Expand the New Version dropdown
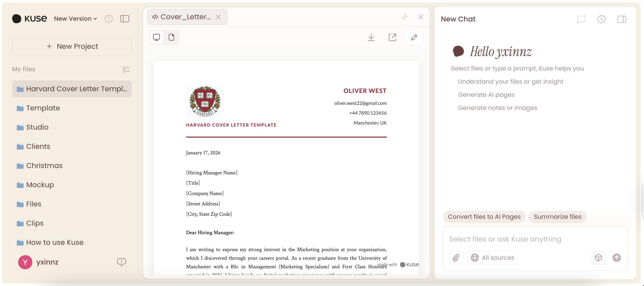Screen dimensions: 644x286 pos(76,19)
